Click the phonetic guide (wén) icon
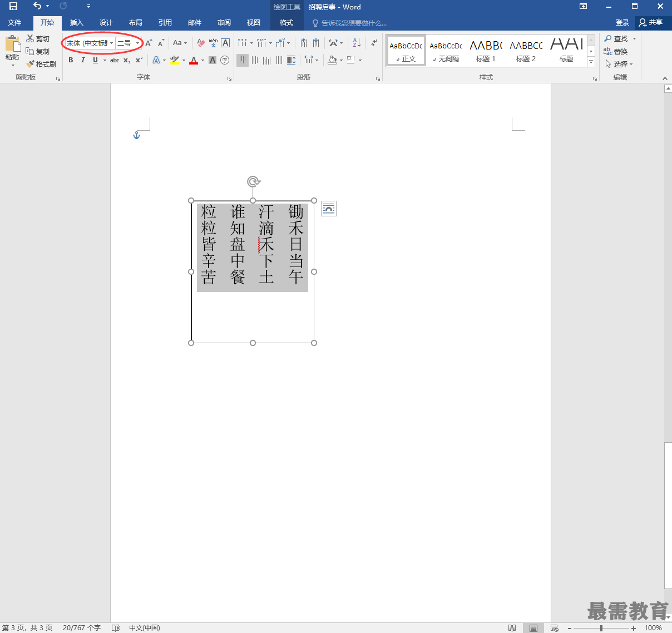 213,43
